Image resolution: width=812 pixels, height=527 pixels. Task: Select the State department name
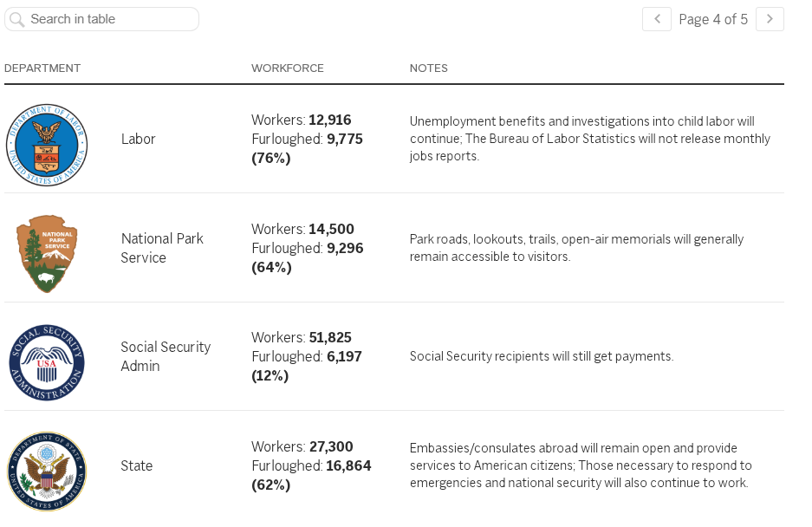coord(137,465)
